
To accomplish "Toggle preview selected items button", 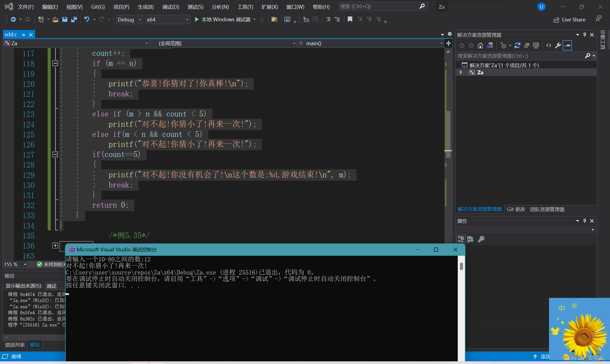I will click(x=567, y=45).
